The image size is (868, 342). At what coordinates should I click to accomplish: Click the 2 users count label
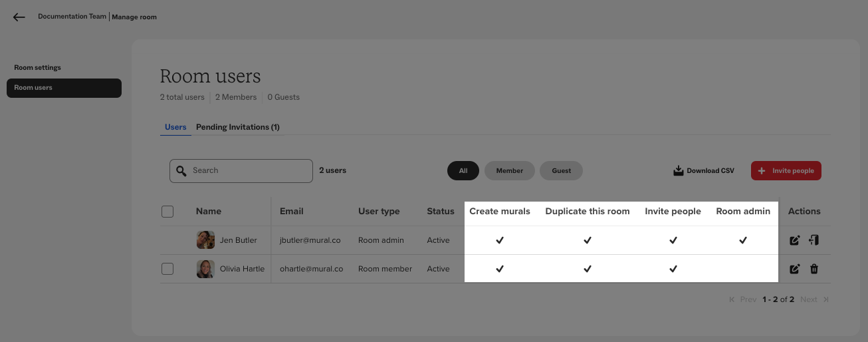tap(332, 170)
